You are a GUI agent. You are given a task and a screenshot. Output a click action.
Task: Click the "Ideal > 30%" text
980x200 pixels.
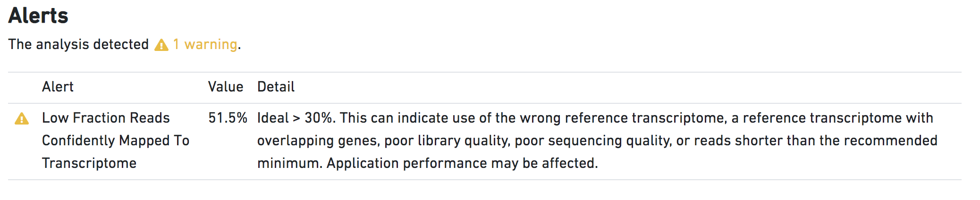(x=296, y=118)
